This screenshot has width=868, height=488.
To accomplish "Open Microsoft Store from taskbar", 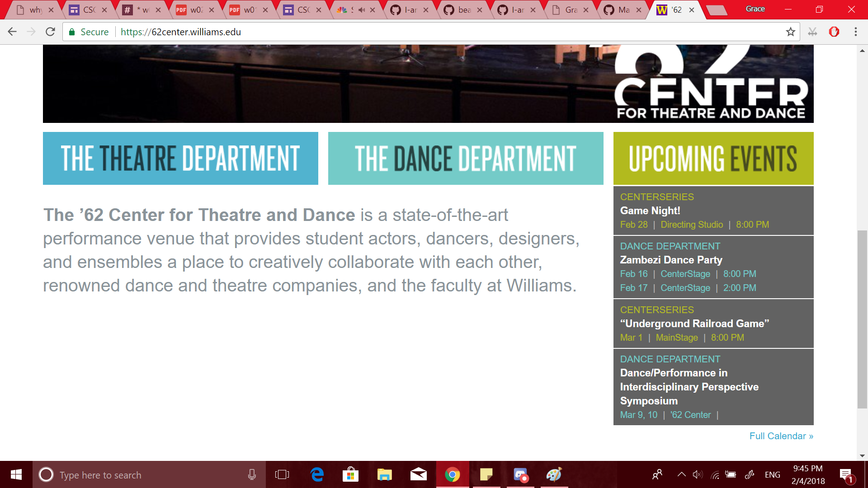I will tap(351, 474).
